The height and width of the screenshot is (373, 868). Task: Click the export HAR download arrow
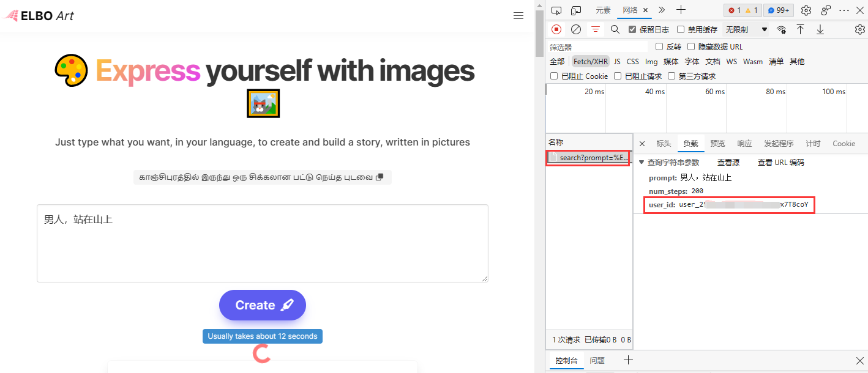[x=820, y=29]
